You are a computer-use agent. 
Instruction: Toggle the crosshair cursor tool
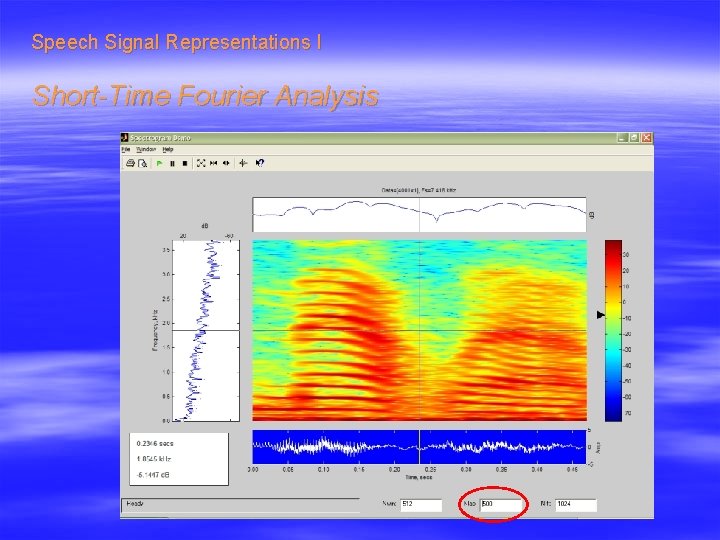(243, 163)
